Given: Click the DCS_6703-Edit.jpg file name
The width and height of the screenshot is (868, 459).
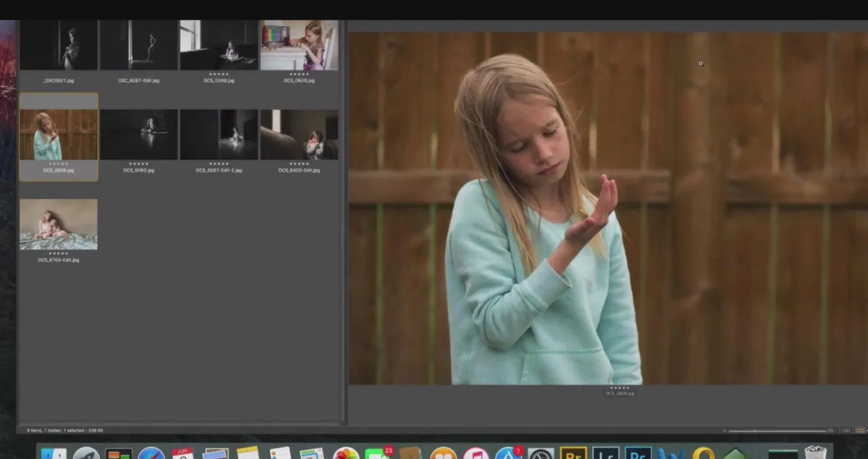Looking at the screenshot, I should [58, 260].
